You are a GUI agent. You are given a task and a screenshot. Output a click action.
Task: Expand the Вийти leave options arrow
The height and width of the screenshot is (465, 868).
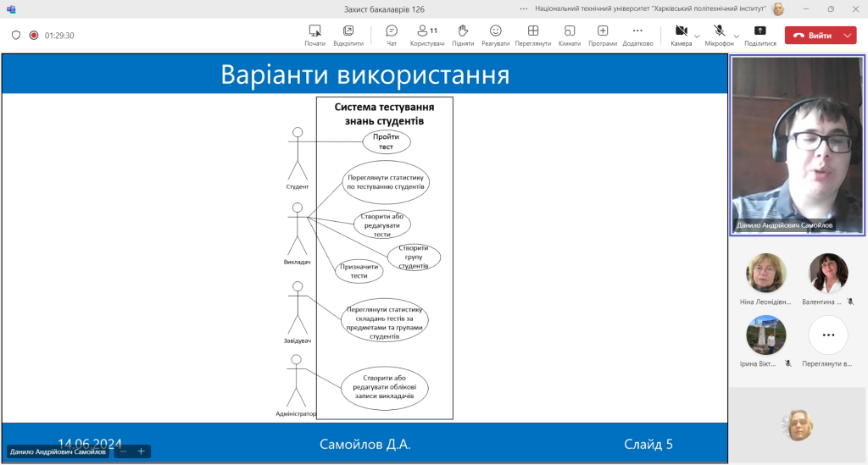(x=848, y=36)
